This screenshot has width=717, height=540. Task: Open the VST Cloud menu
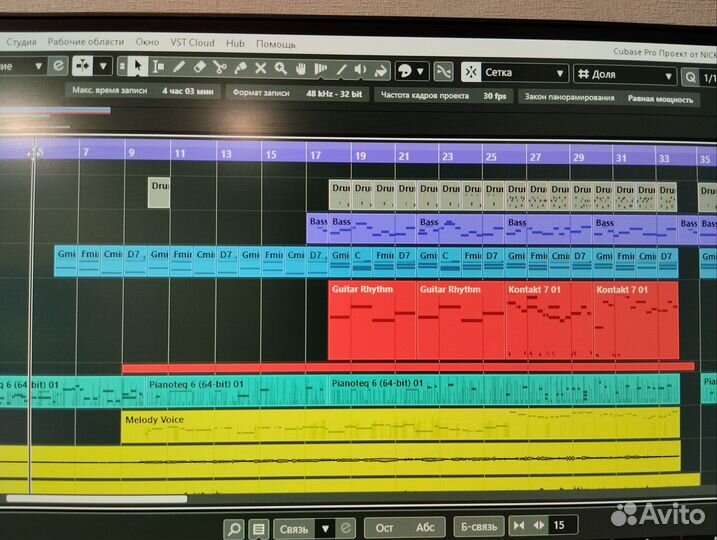[x=192, y=43]
